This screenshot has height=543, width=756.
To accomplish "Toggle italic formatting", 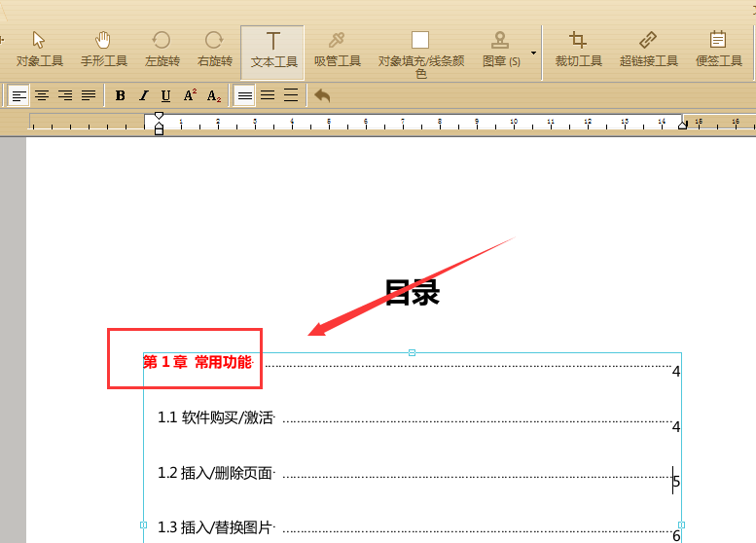I will coord(143,95).
